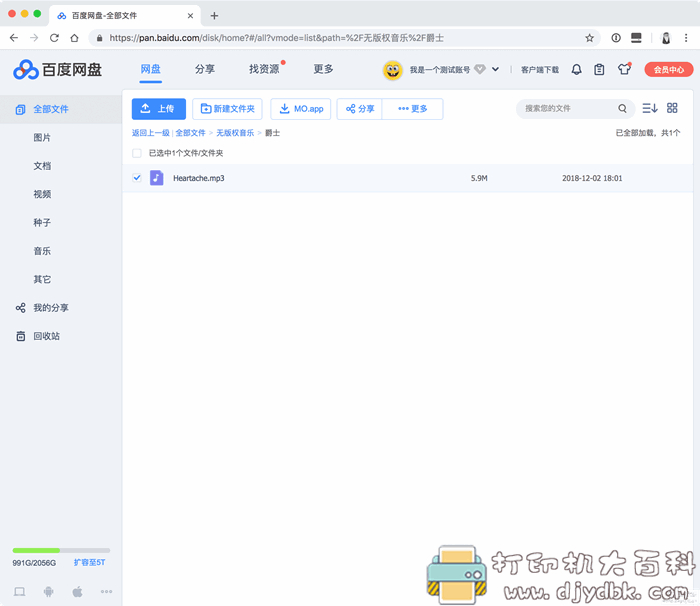Click the 客户端下载 link
The width and height of the screenshot is (700, 606).
click(x=540, y=70)
